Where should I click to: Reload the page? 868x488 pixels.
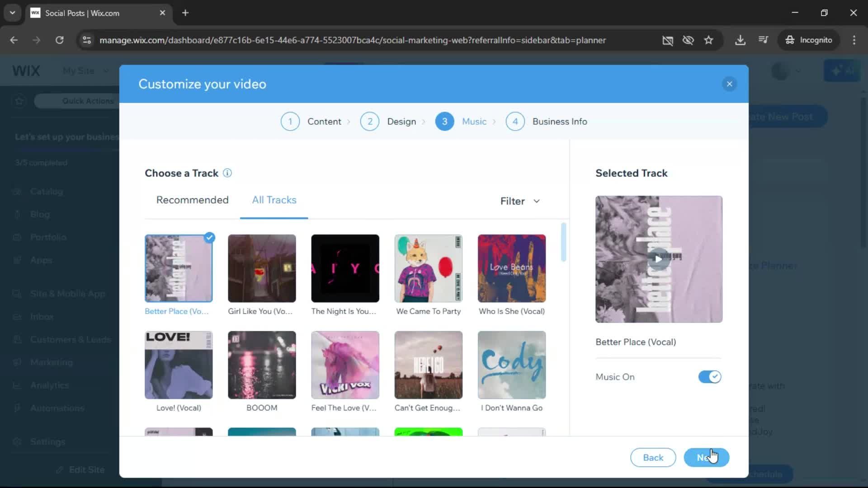(59, 40)
